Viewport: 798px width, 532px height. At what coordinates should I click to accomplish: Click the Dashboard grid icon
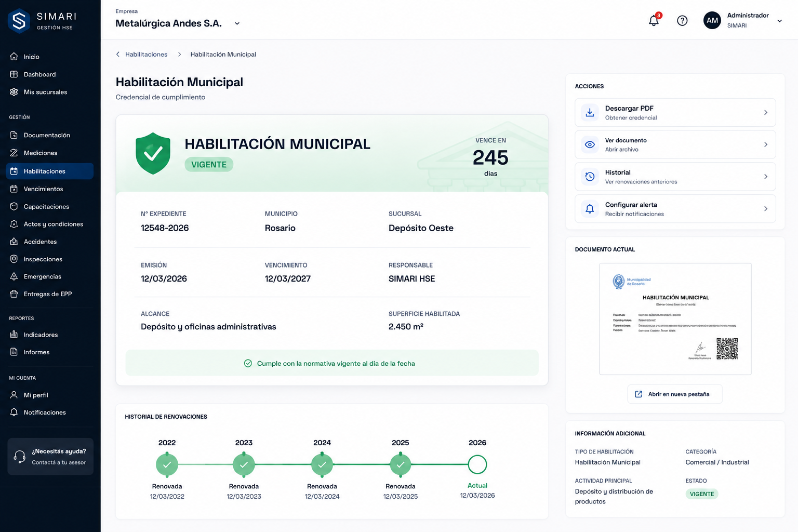point(14,74)
